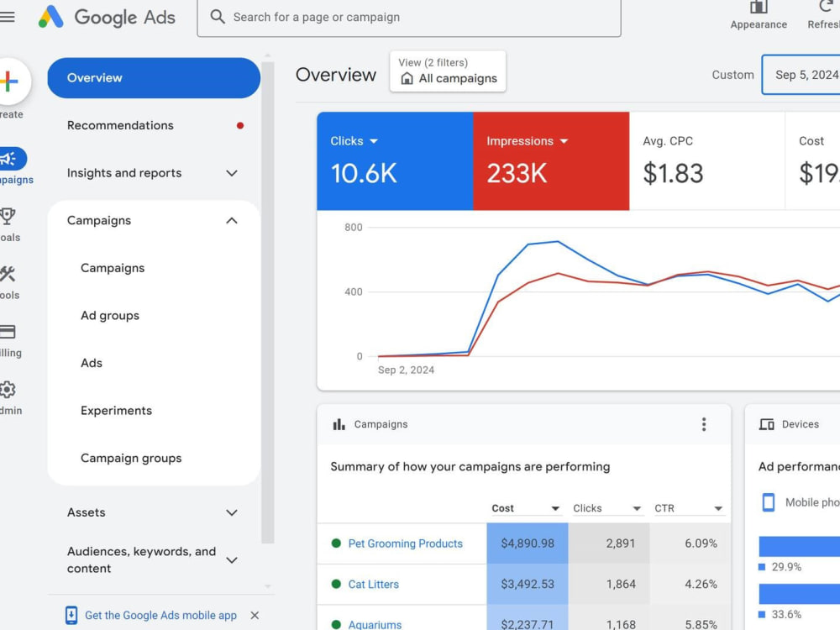The width and height of the screenshot is (840, 630).
Task: Click the 1,864 clicks cell
Action: [x=609, y=584]
